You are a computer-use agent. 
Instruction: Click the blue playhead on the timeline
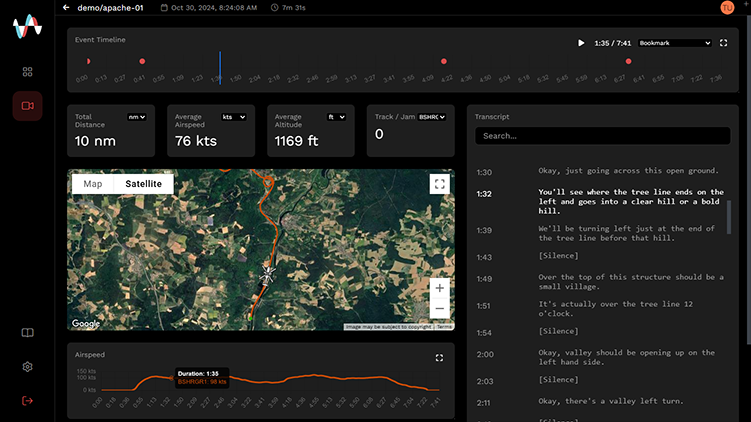220,68
